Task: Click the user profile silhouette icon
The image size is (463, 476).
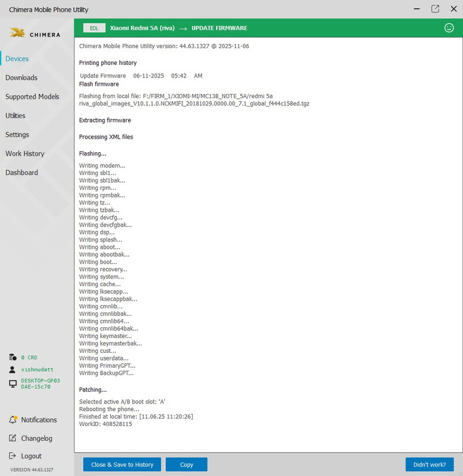Action: [x=12, y=369]
